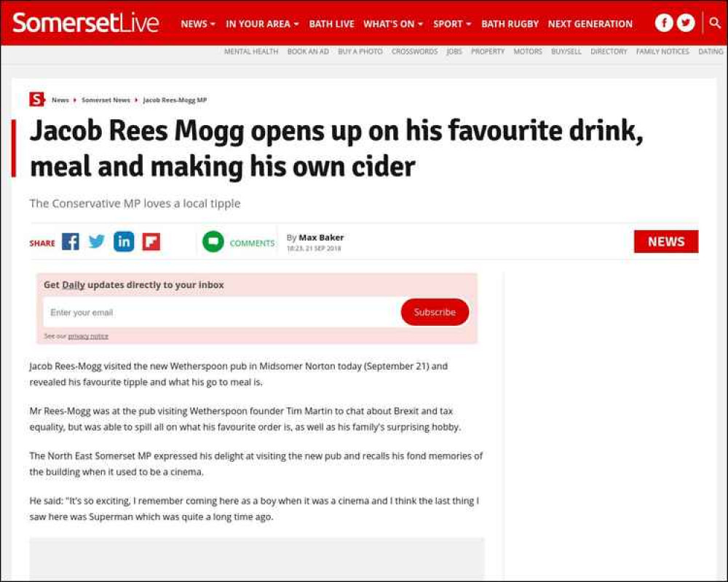The image size is (728, 582).
Task: Expand the IN YOUR AREA dropdown
Action: coord(262,24)
